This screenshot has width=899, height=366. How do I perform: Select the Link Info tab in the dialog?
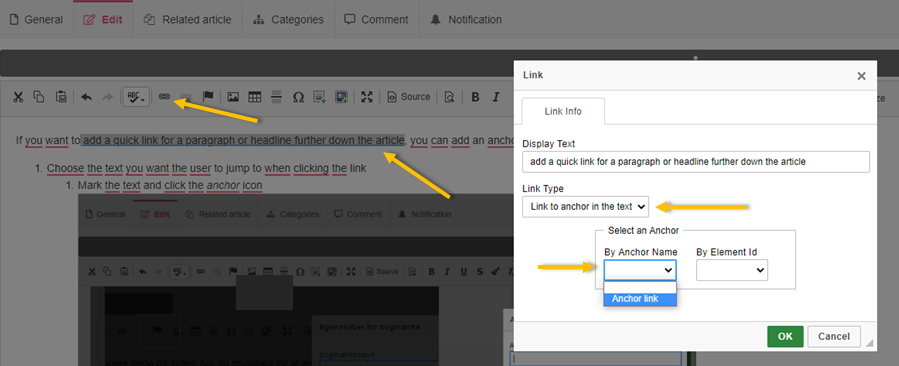pos(563,111)
